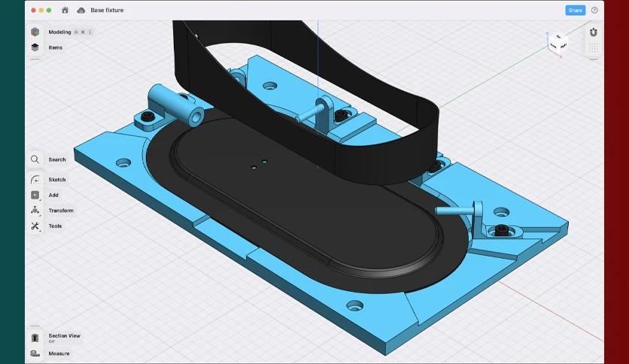The width and height of the screenshot is (629, 364).
Task: Click the Measure tool icon
Action: (x=35, y=353)
